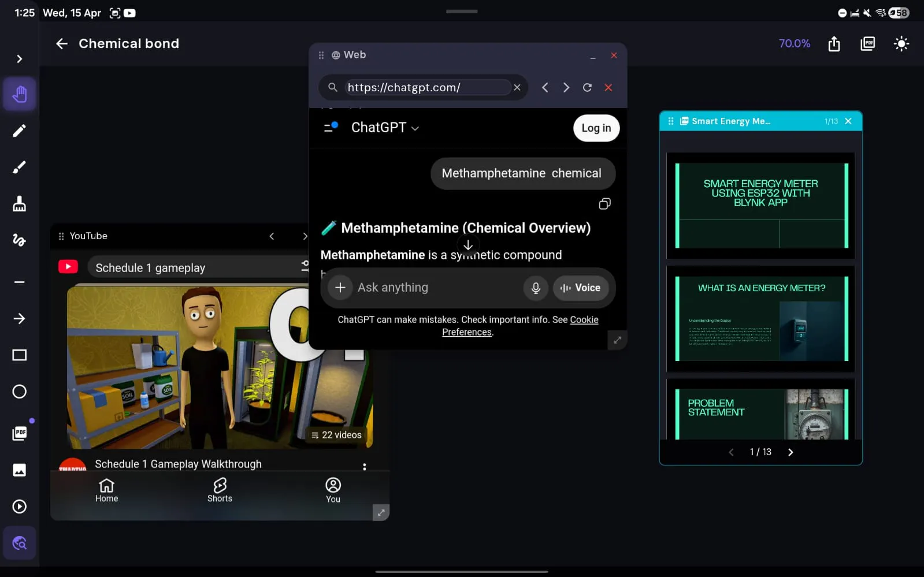This screenshot has width=924, height=577.
Task: Click the red stop icon beside reload
Action: coord(608,88)
